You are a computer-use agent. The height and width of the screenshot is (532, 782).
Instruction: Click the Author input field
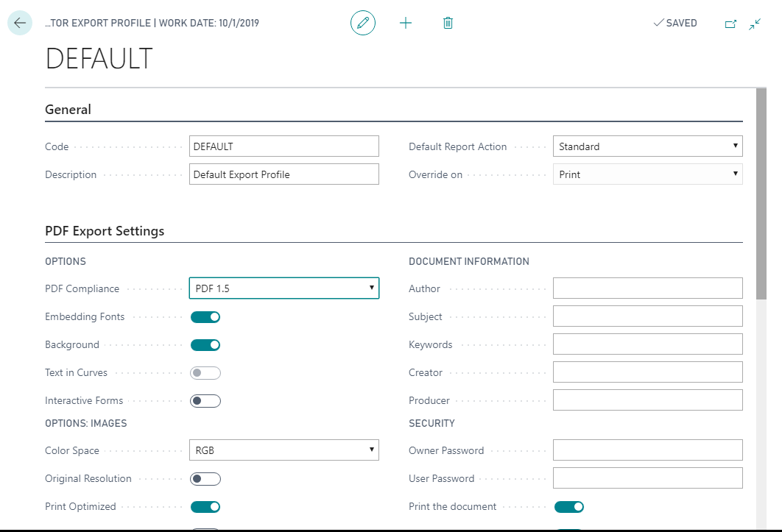tap(647, 288)
